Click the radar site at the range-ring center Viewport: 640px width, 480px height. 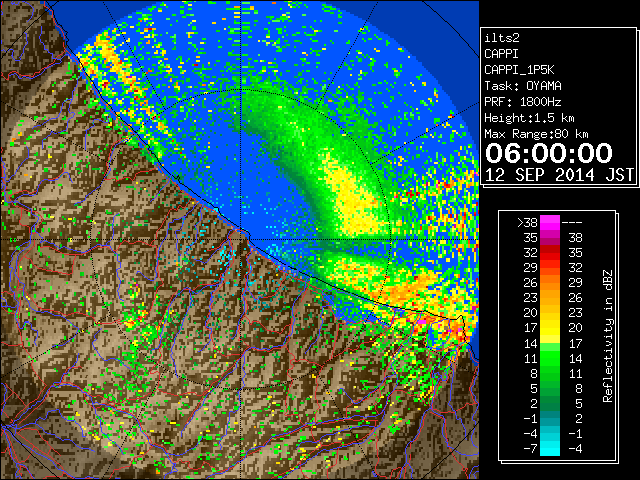tap(241, 239)
